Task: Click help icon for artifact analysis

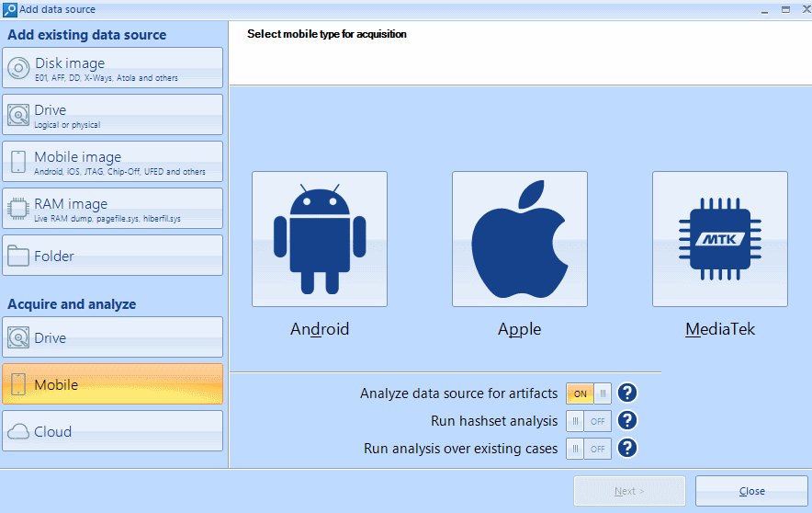Action: click(x=627, y=393)
